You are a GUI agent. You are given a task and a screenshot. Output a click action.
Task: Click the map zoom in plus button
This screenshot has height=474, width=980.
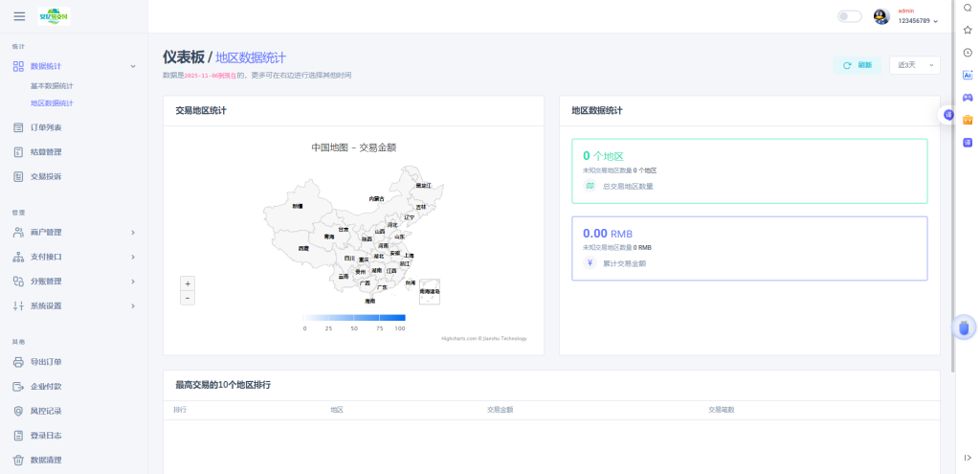coord(188,283)
